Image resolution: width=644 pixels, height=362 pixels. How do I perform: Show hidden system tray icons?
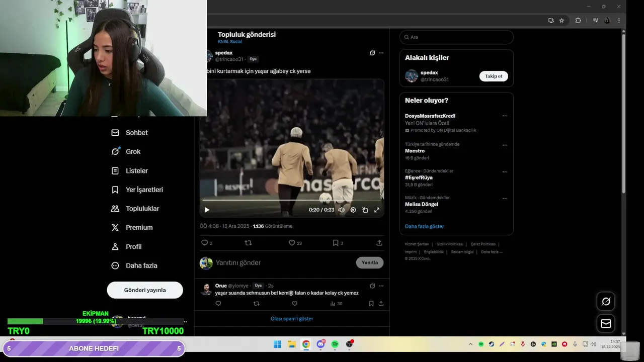tap(470, 344)
